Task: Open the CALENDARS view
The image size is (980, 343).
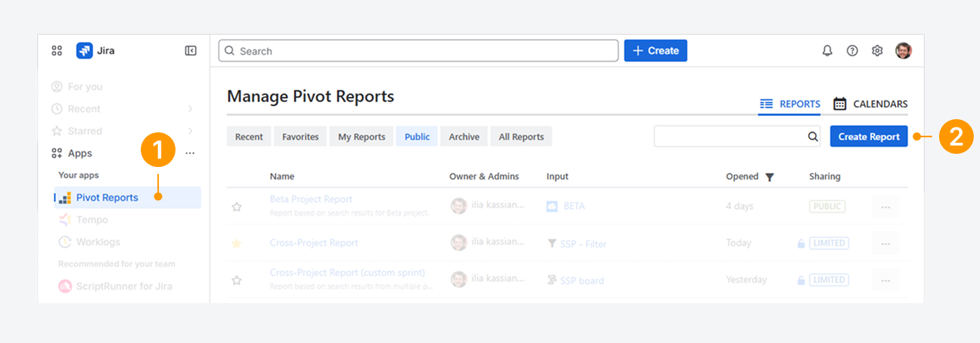Action: pos(870,104)
